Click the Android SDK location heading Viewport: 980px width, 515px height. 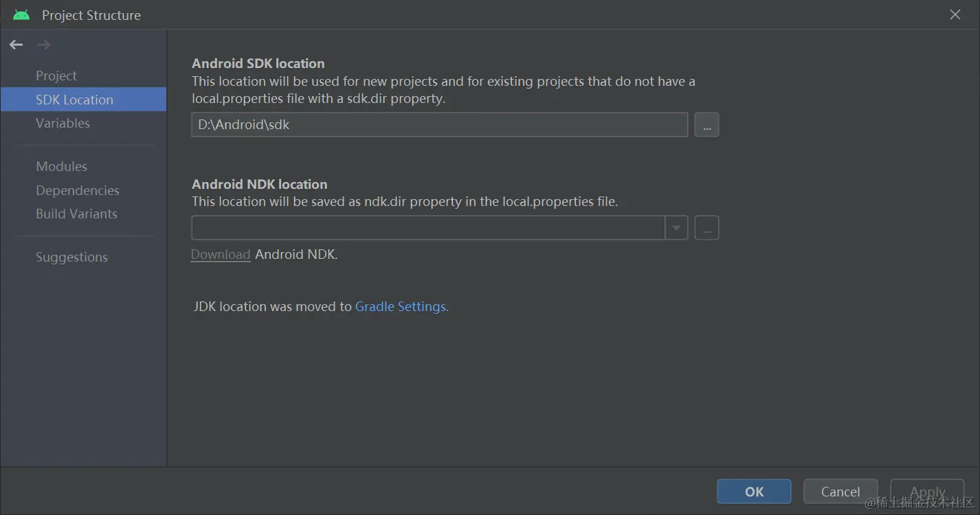pos(258,63)
